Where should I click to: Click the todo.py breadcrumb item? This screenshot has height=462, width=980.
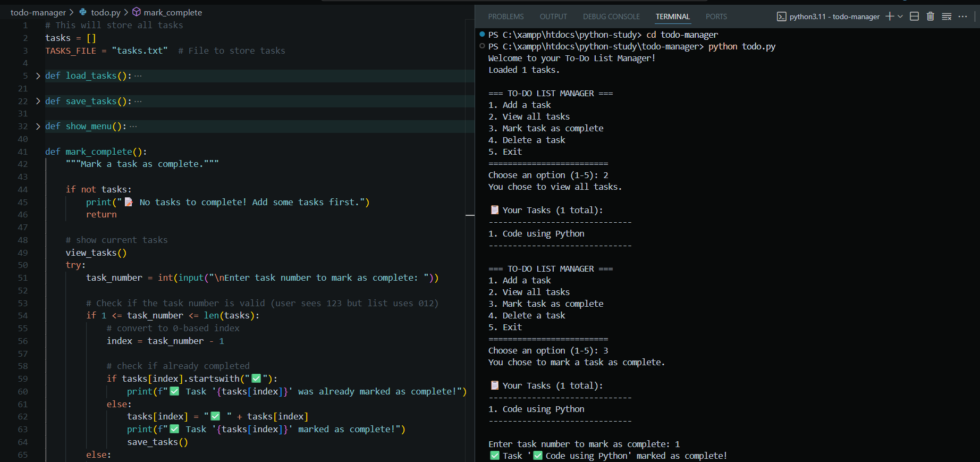point(105,12)
